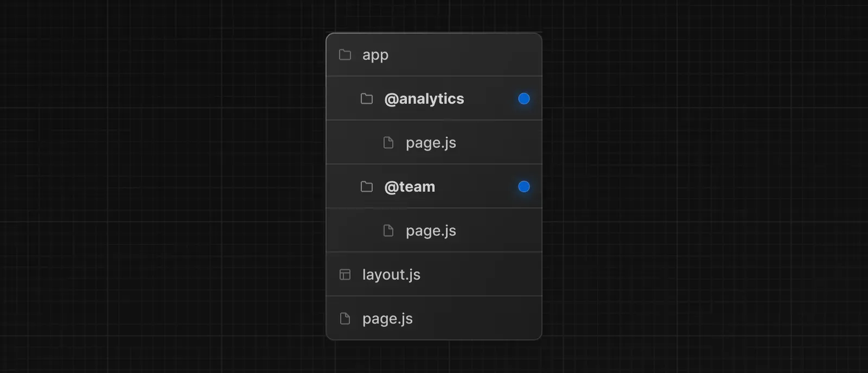The width and height of the screenshot is (868, 373).
Task: Expand the @analytics folder label
Action: [424, 99]
